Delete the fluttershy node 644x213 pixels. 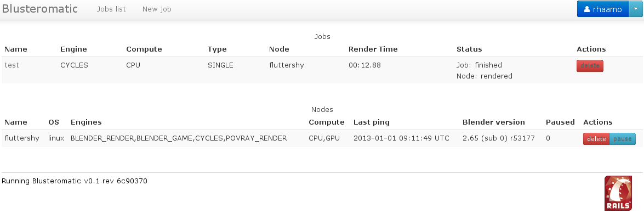(596, 139)
